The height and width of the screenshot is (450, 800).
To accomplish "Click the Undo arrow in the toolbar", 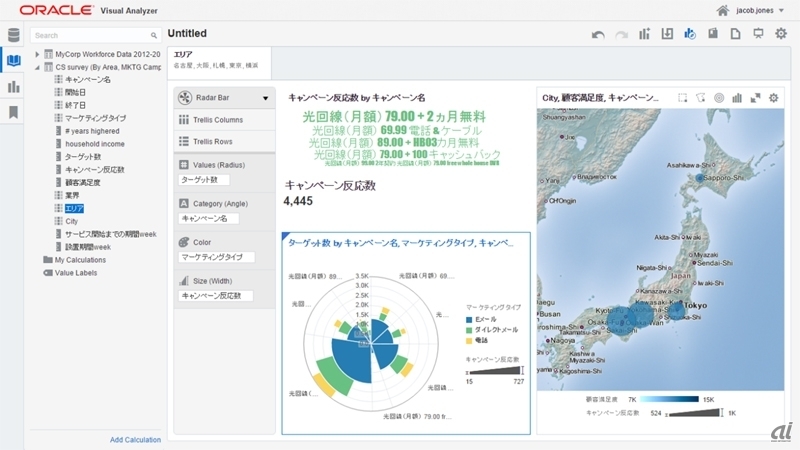I will 598,34.
